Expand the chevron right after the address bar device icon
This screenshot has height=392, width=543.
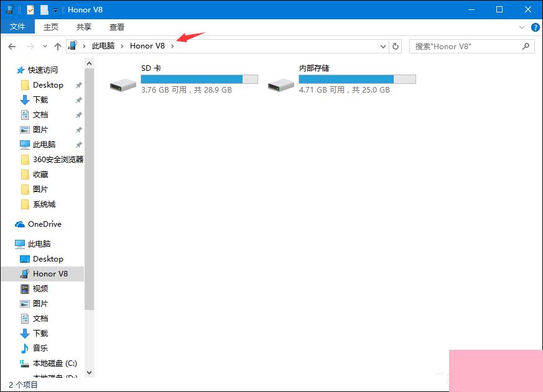tap(84, 47)
